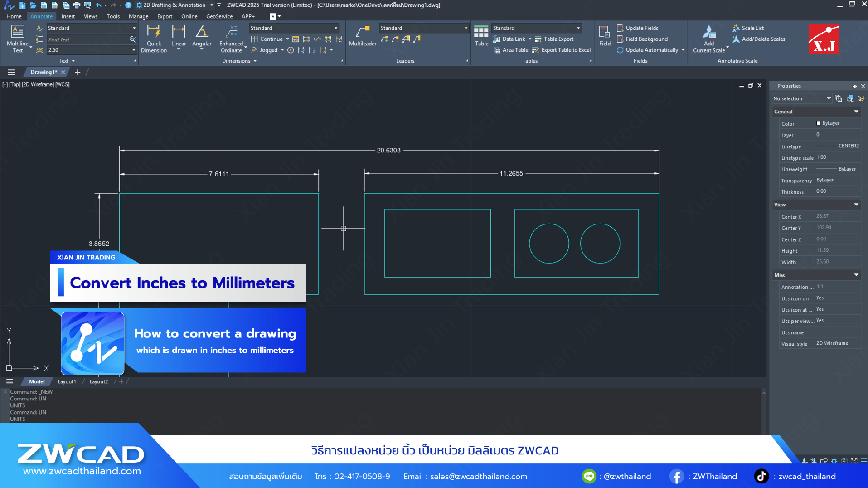Click the Area Table button
Image resolution: width=868 pixels, height=488 pixels.
click(510, 50)
